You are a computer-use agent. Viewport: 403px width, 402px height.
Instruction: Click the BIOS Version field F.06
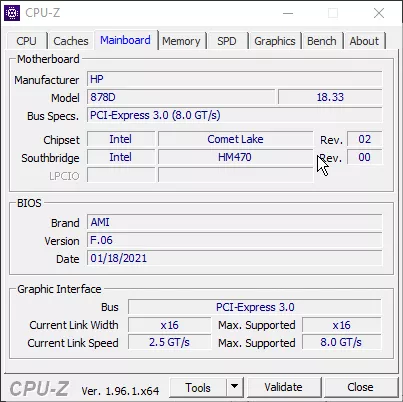click(x=235, y=240)
